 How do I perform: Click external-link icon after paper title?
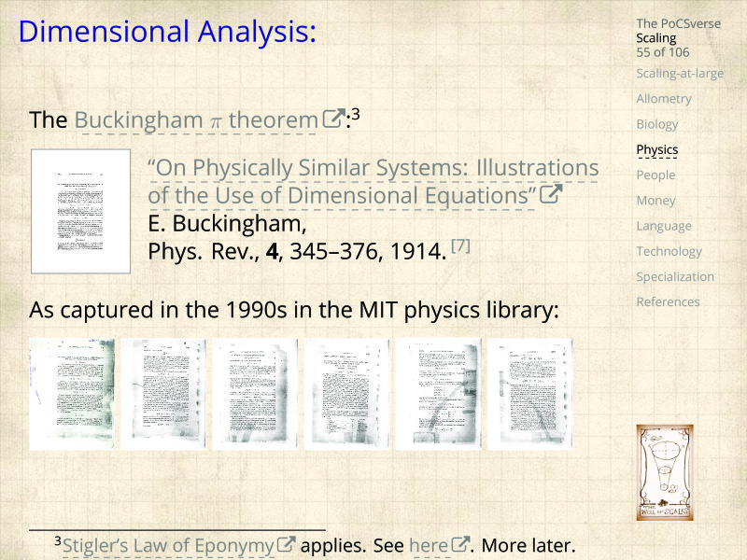(x=551, y=195)
